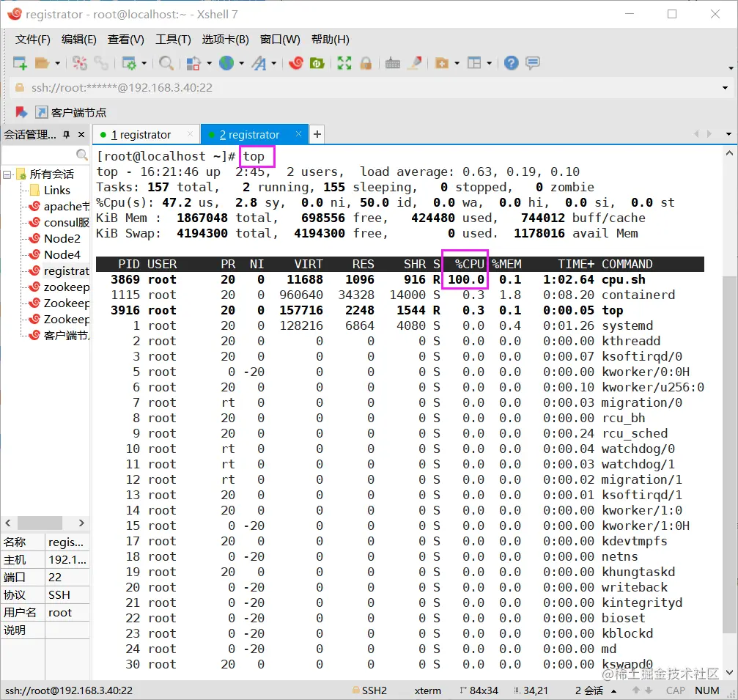Viewport: 738px width, 700px height.
Task: Select the Links folder in tree
Action: point(56,190)
